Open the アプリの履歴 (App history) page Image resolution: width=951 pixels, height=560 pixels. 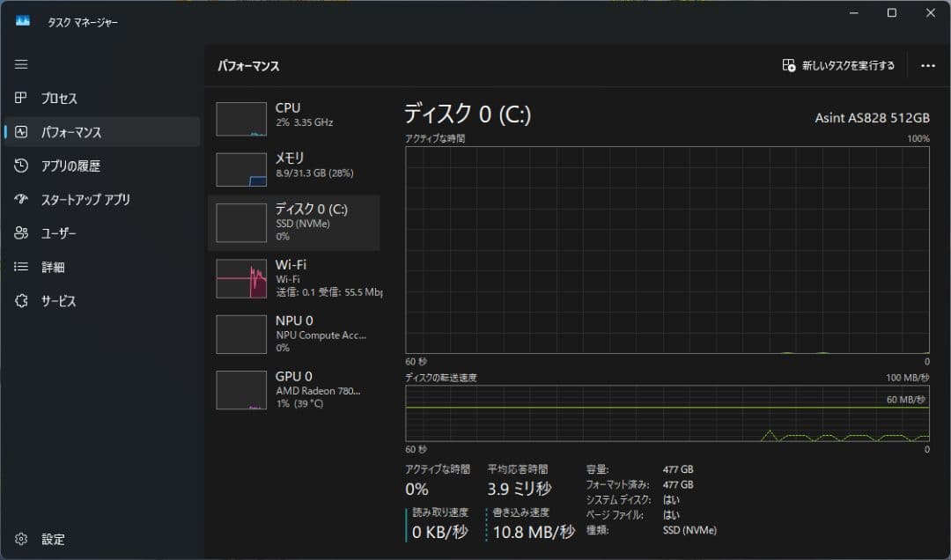click(66, 166)
